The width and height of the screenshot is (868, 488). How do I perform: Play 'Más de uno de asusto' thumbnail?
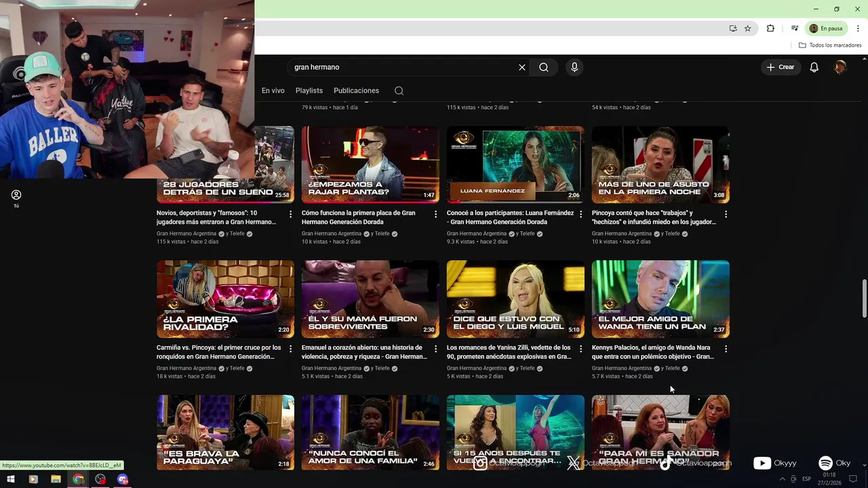point(660,165)
